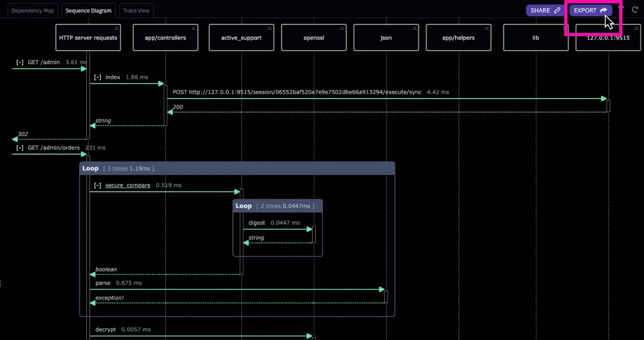Click the '231 ms' duration text
Screen dimensions: 644x340
pyautogui.click(x=95, y=148)
